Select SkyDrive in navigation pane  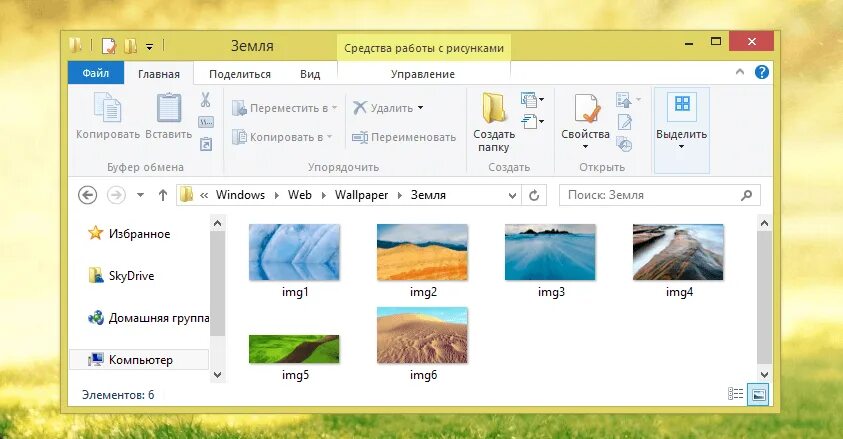[122, 276]
